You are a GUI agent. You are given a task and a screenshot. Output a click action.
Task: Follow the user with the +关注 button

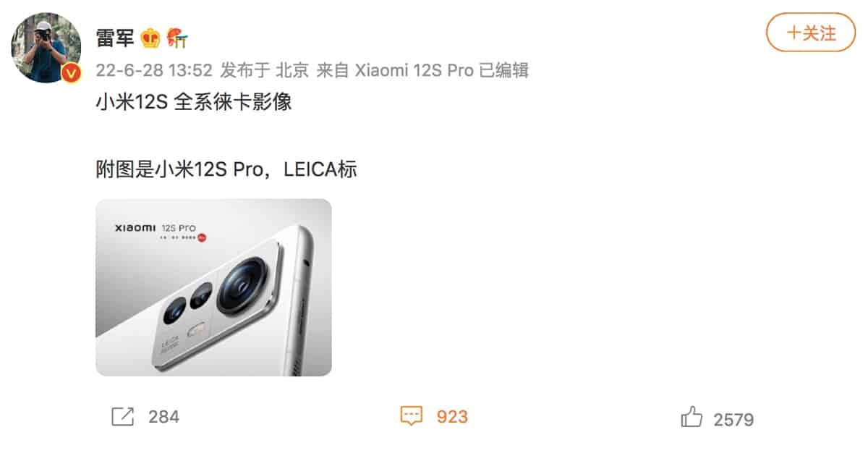tap(812, 33)
